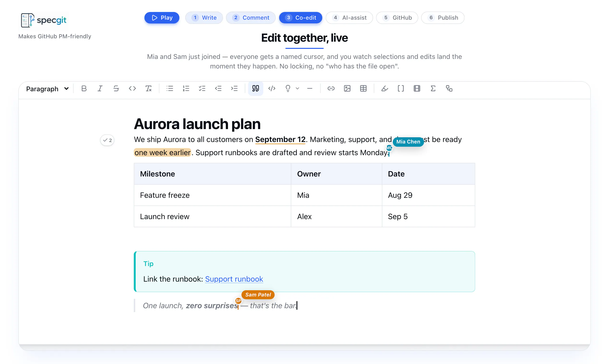The height and width of the screenshot is (364, 609).
Task: Insert a diagram from the toolbar
Action: coord(449,89)
